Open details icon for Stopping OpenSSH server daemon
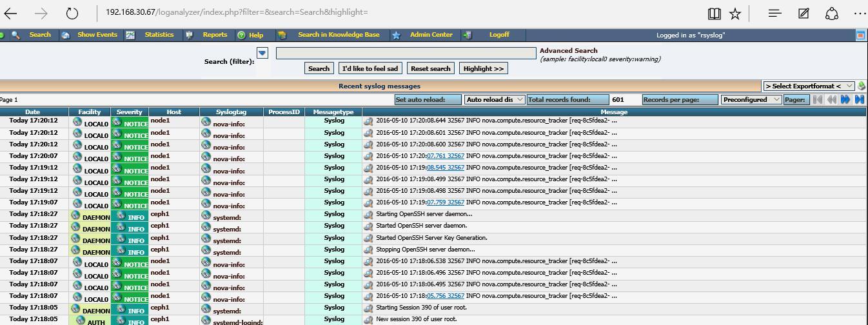 [368, 250]
